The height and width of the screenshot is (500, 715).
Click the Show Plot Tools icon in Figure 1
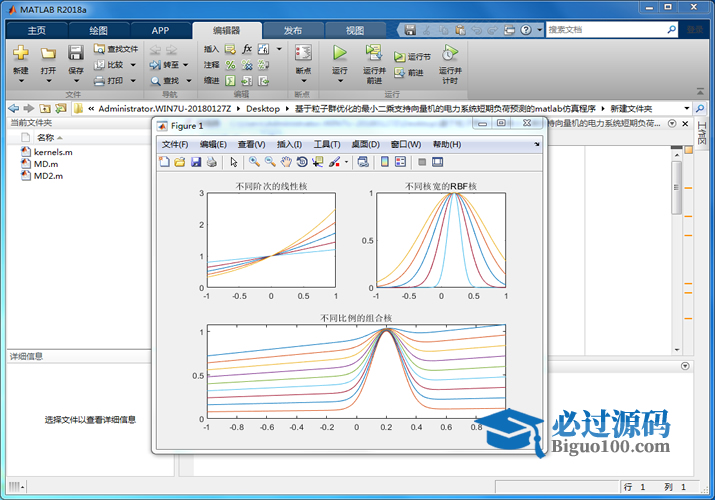(x=438, y=162)
